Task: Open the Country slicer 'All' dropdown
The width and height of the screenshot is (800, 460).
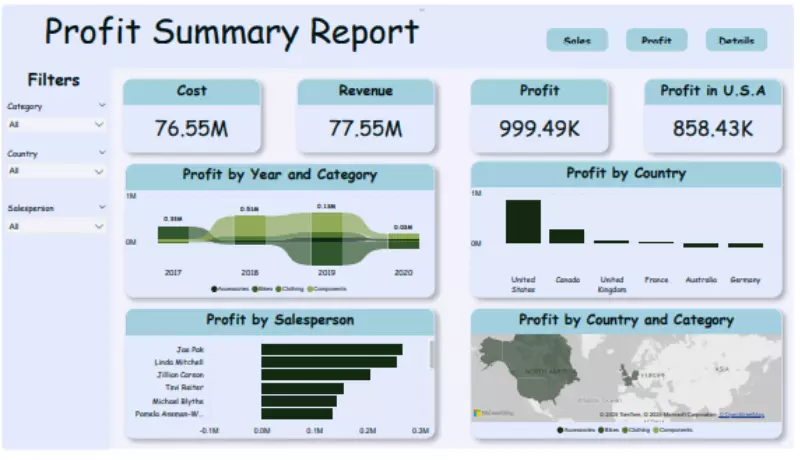Action: 56,171
